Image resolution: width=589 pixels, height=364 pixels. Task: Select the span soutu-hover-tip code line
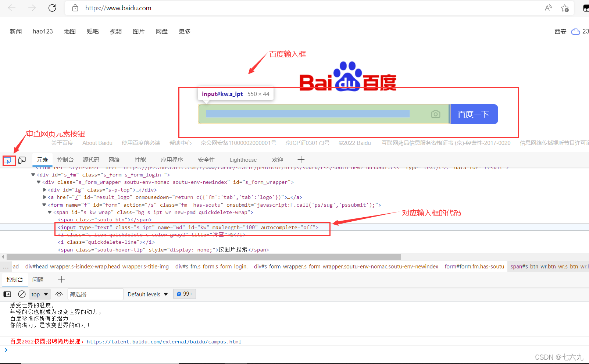(163, 250)
